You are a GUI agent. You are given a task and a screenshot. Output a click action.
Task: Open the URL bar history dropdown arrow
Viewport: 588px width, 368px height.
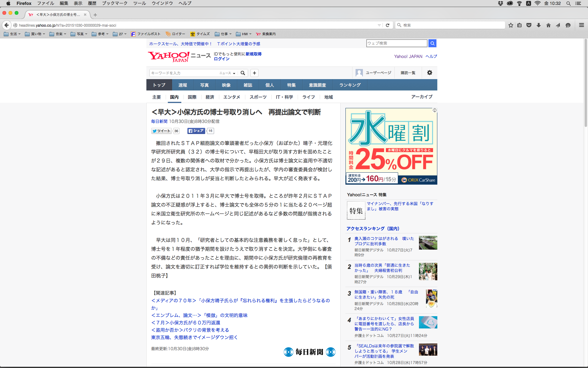coord(379,25)
